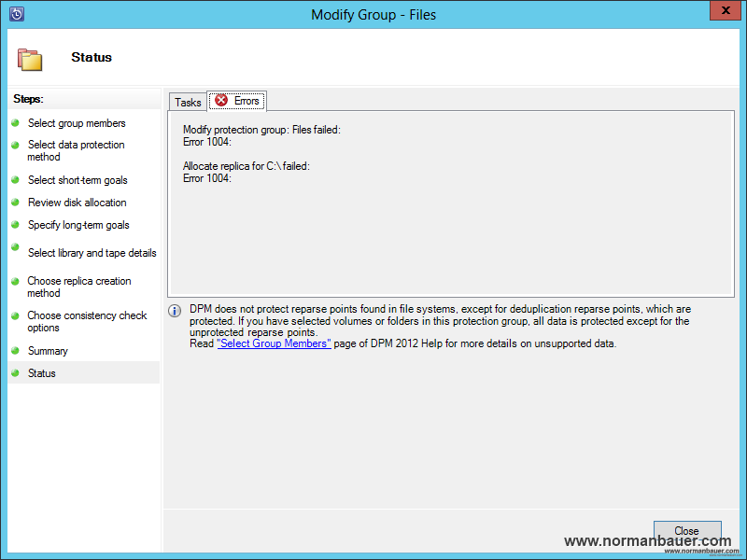Click the Close button
Image resolution: width=747 pixels, height=560 pixels.
click(687, 530)
